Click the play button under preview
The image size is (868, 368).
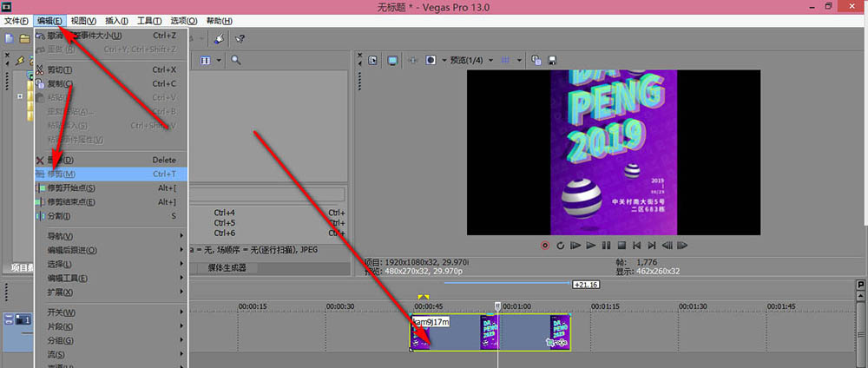(590, 245)
